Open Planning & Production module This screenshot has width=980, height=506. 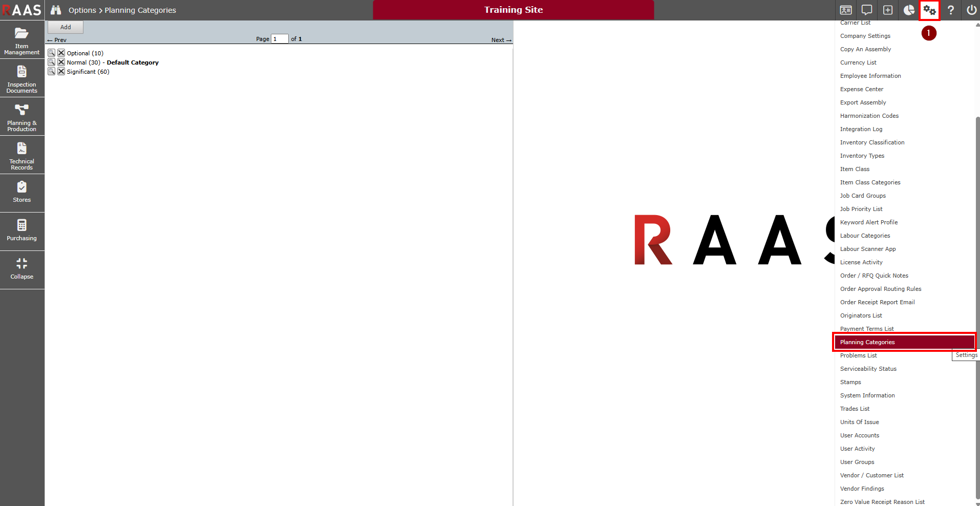tap(22, 117)
